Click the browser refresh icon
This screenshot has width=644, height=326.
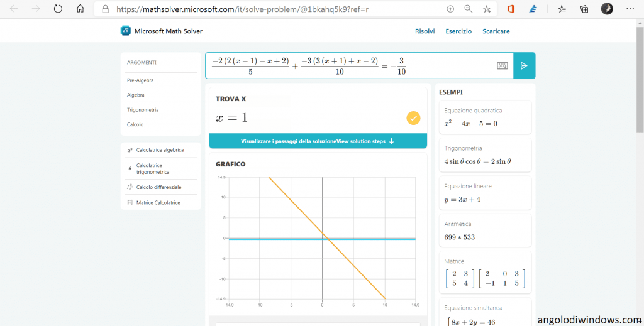tap(58, 9)
